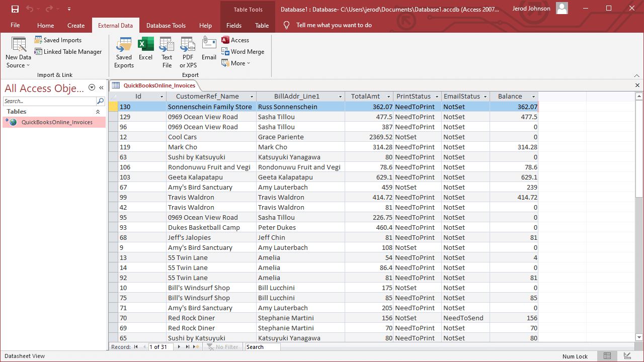The width and height of the screenshot is (644, 362).
Task: Open the Create ribbon tab
Action: click(76, 26)
